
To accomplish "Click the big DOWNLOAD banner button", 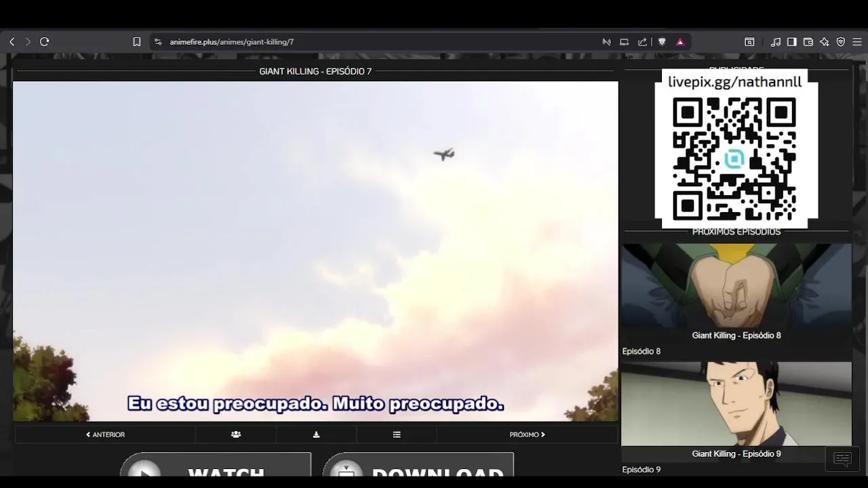I will 418,464.
